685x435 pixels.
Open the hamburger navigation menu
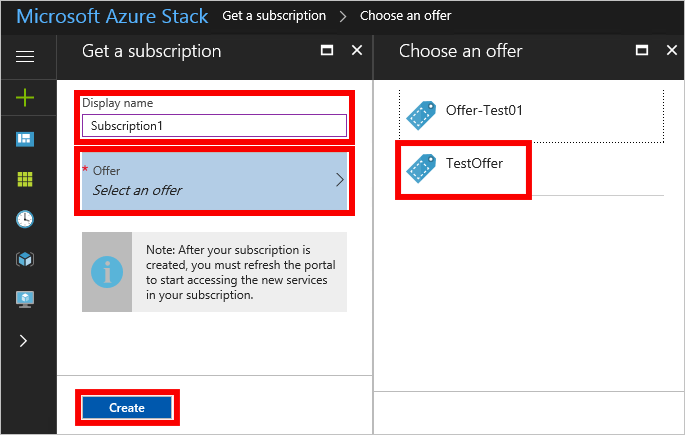[25, 57]
